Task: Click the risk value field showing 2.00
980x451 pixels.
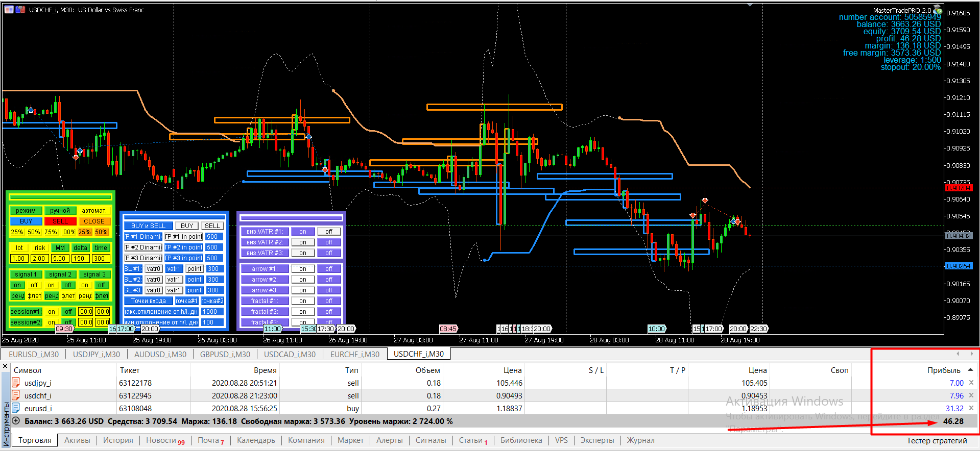Action: click(x=39, y=259)
